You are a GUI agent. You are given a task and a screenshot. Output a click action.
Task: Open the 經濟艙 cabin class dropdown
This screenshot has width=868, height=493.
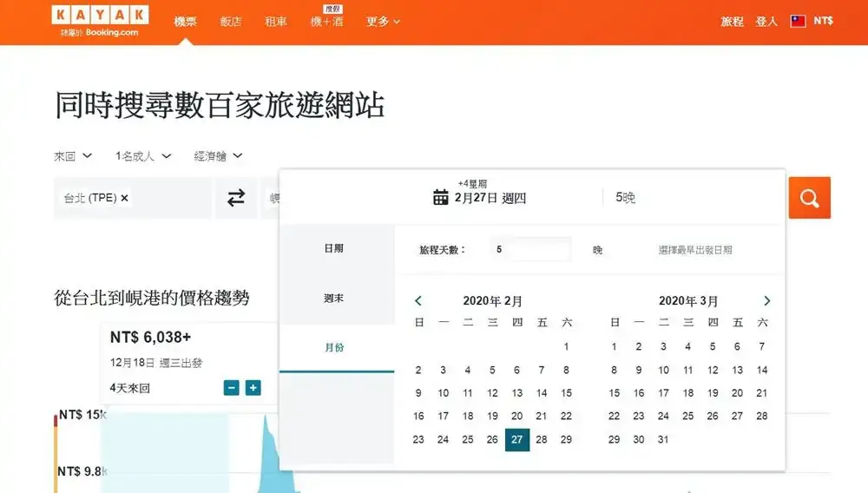218,156
